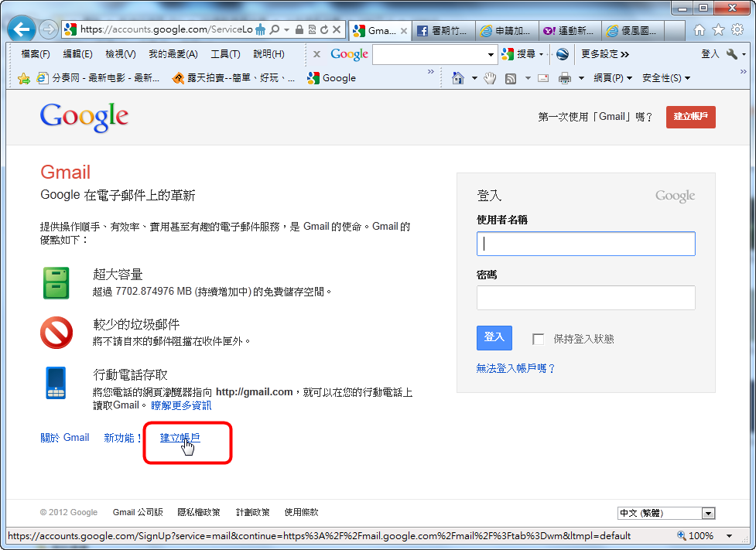Click the add-to-favorites-bar star icon
The image size is (756, 550).
pos(23,78)
